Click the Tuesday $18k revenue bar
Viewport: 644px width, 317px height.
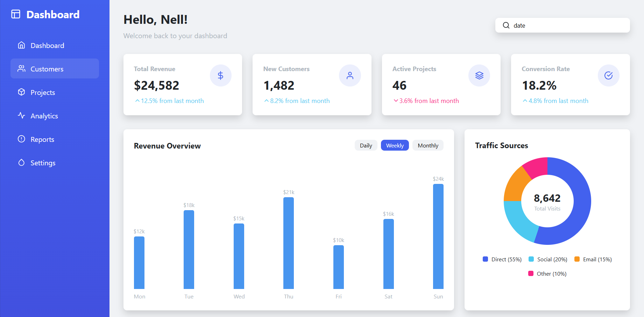pos(189,249)
